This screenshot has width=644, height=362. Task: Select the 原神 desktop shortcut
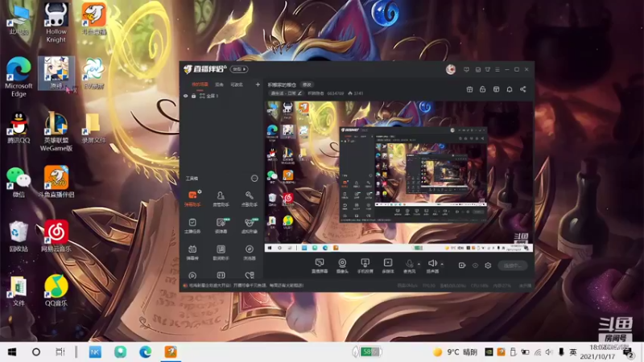(x=56, y=73)
